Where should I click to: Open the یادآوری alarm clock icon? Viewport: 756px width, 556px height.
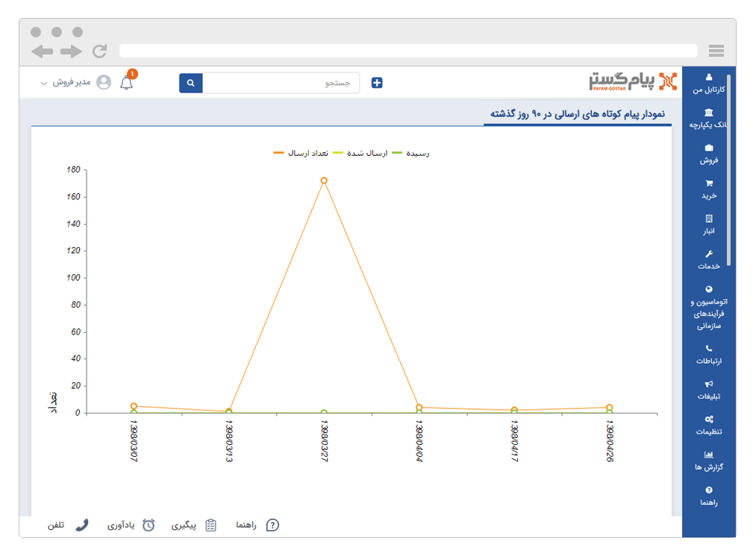point(149,525)
